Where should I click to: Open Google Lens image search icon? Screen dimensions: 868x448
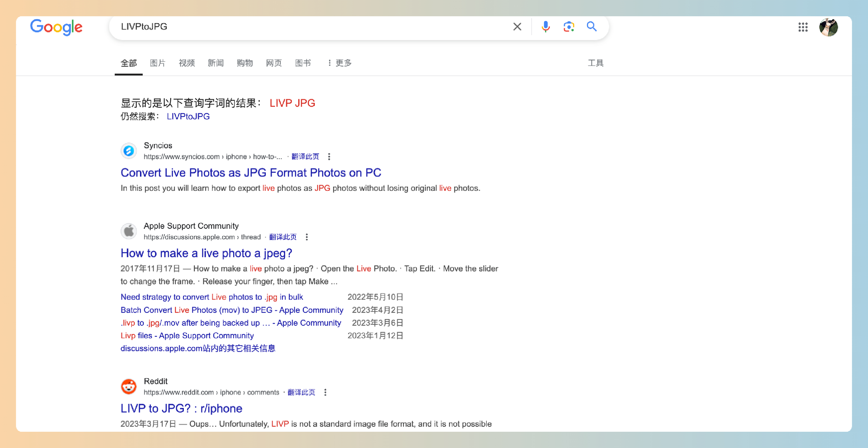coord(569,27)
